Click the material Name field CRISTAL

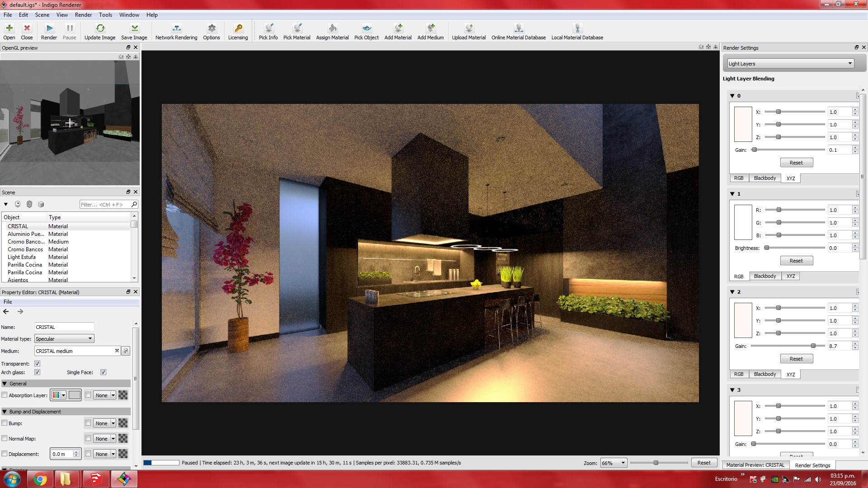click(64, 327)
